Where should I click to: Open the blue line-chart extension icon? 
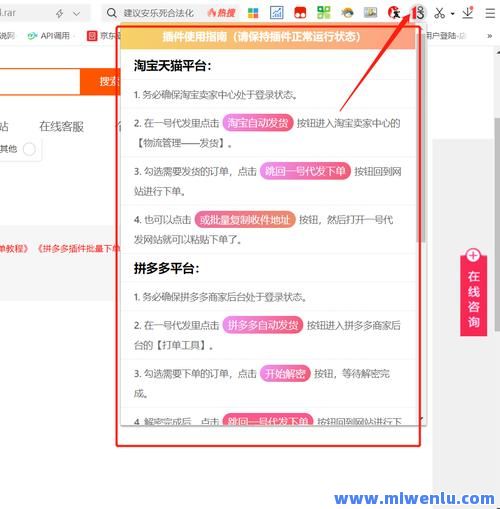[277, 13]
